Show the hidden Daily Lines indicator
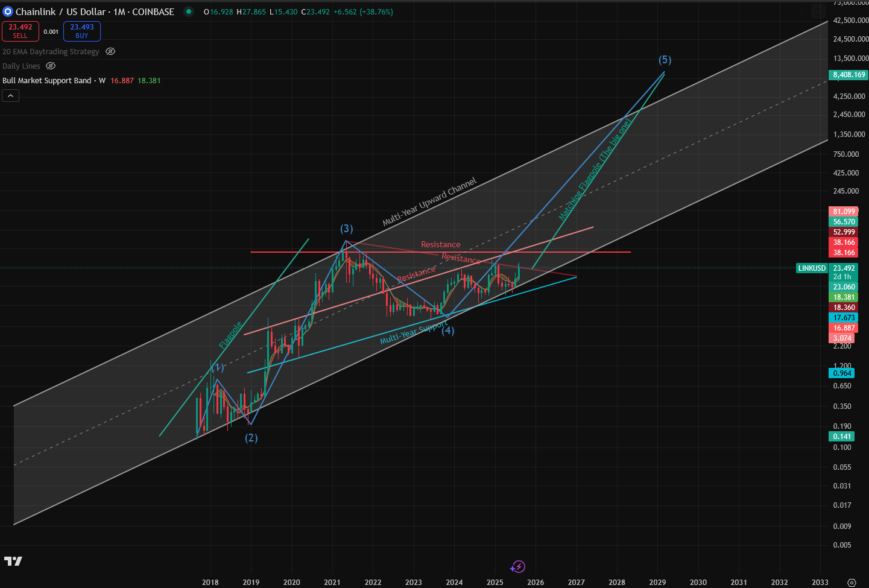Image resolution: width=869 pixels, height=588 pixels. (x=51, y=66)
